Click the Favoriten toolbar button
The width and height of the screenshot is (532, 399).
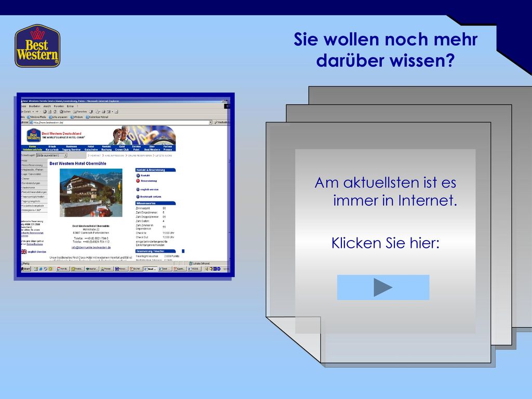tap(81, 112)
